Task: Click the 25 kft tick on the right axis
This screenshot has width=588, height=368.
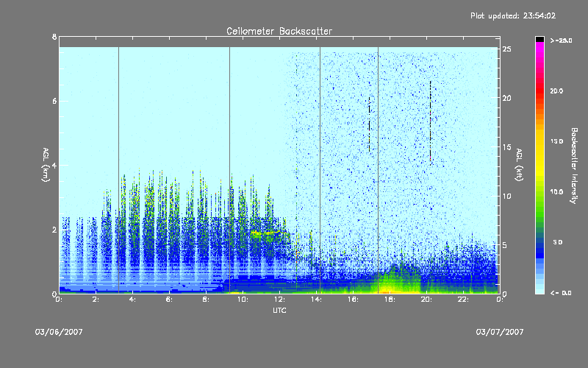Action: [x=507, y=49]
